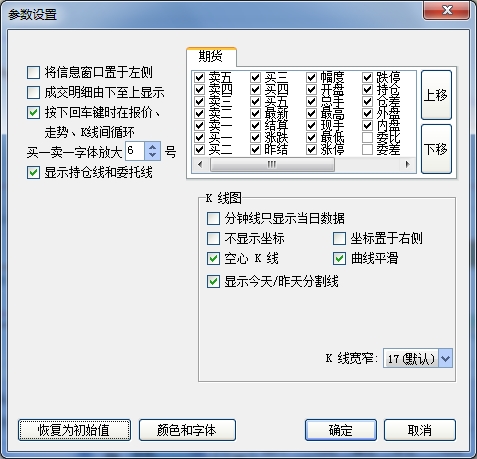Click the font size input field

(x=135, y=151)
